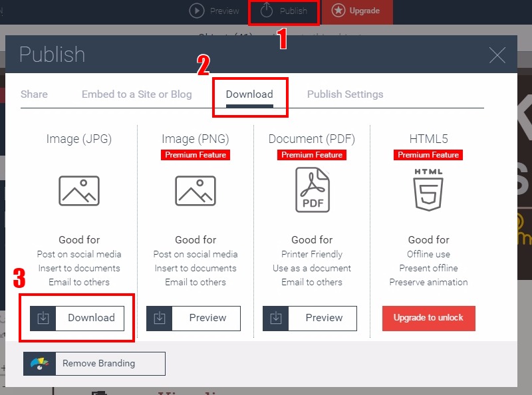Click the Preview text in the top bar

click(225, 11)
